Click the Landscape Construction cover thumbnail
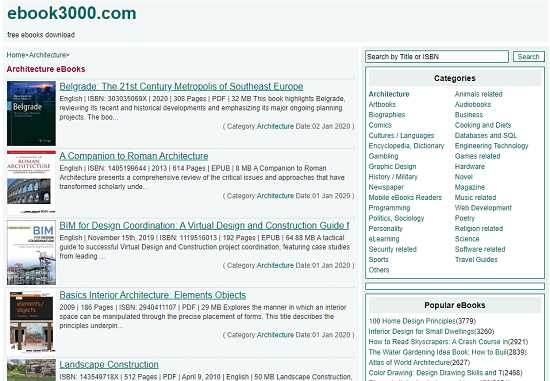The width and height of the screenshot is (550, 381). 31,370
